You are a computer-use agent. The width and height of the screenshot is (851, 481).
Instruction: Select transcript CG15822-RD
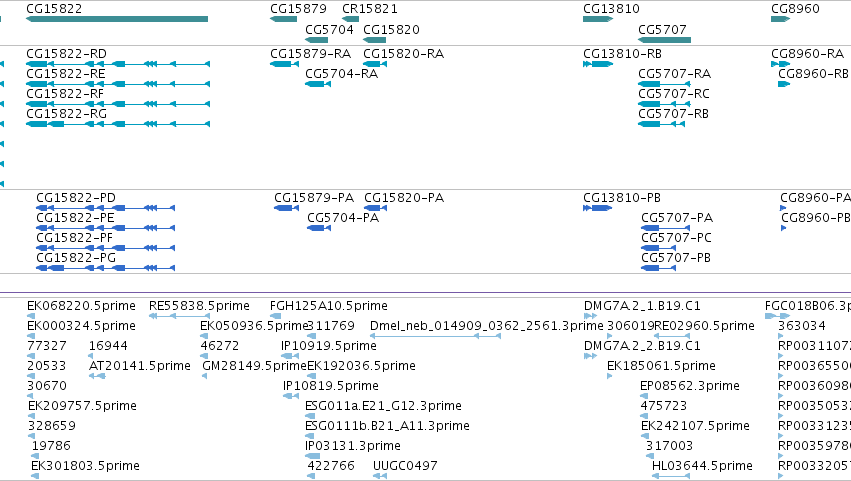click(118, 64)
